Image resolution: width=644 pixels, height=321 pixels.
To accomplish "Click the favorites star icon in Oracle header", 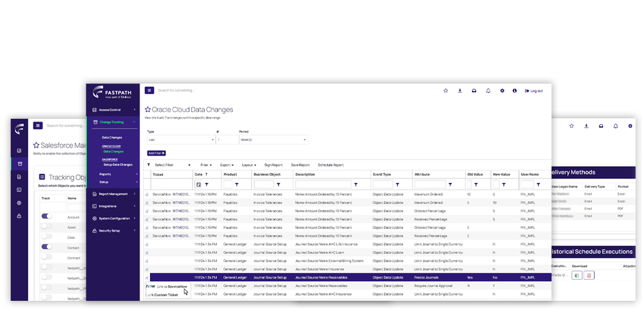I will [446, 91].
